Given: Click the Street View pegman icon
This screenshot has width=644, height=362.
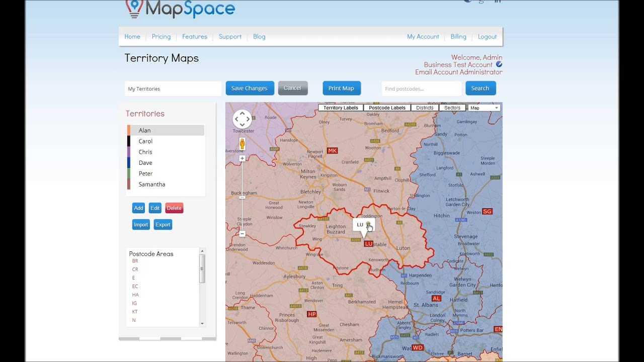Looking at the screenshot, I should tap(242, 144).
